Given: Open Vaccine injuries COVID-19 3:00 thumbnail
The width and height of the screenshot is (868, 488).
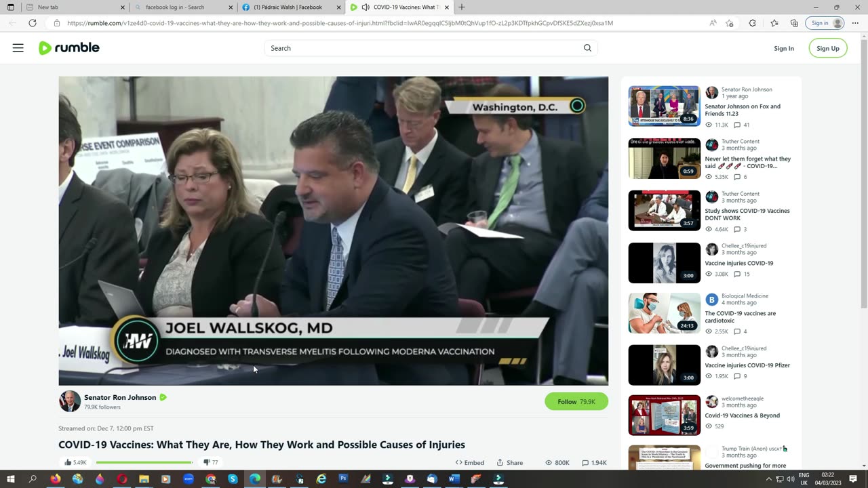Looking at the screenshot, I should (664, 263).
